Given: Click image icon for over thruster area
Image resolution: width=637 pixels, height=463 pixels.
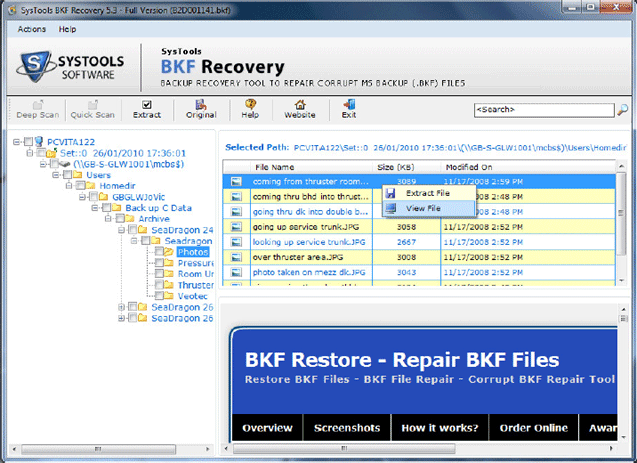Looking at the screenshot, I should click(x=236, y=257).
